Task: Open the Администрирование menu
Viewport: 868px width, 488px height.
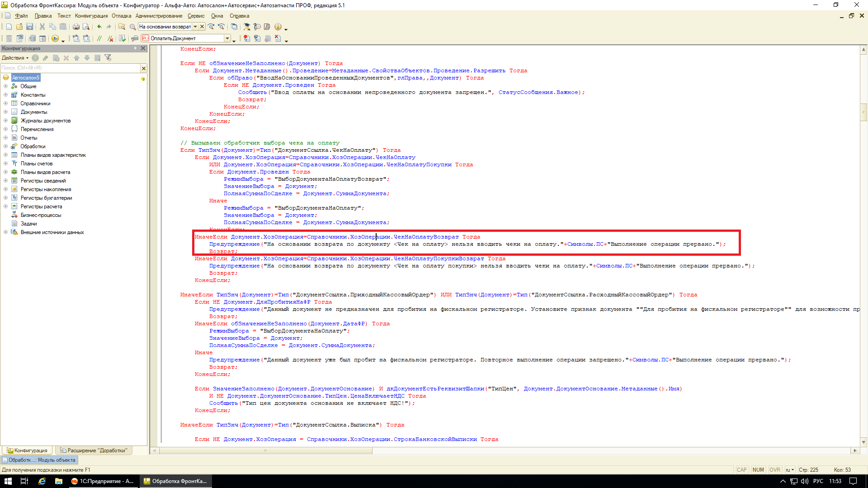Action: coord(159,16)
